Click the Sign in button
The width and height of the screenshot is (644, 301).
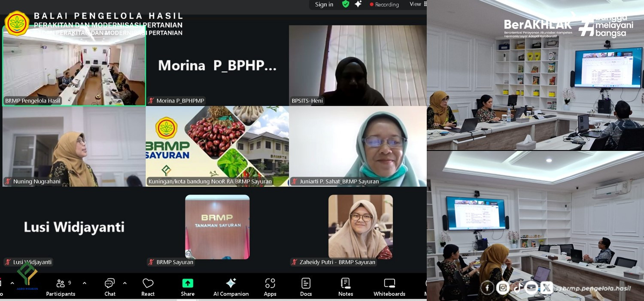click(324, 5)
